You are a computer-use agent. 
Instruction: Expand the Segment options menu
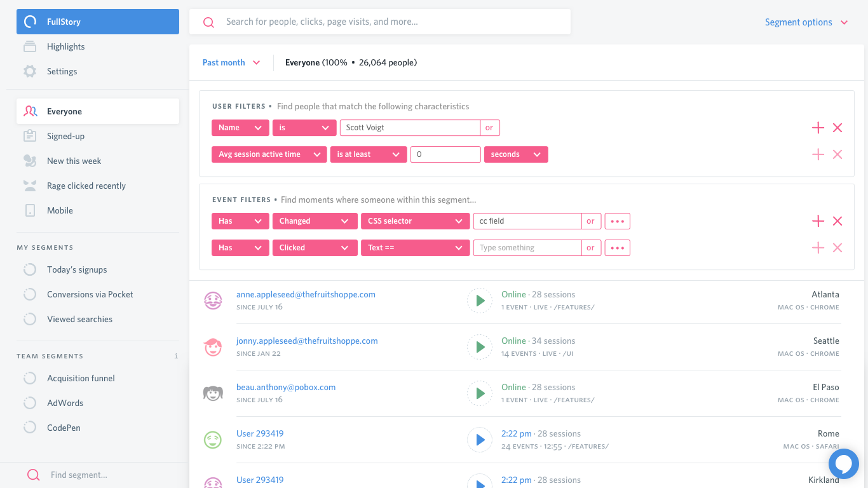(806, 22)
